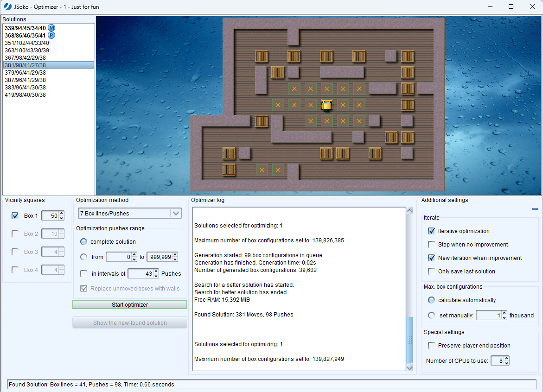Enable Only save last solution
Viewport: 543px width, 392px height.
[431, 272]
